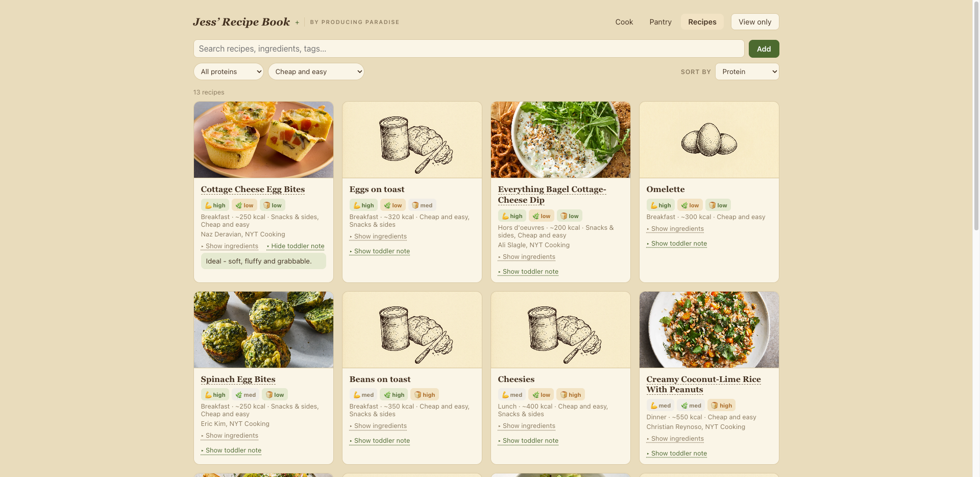The width and height of the screenshot is (980, 477).
Task: Click the bread 'high' badge on Coconut-Lime Rice
Action: (x=722, y=406)
